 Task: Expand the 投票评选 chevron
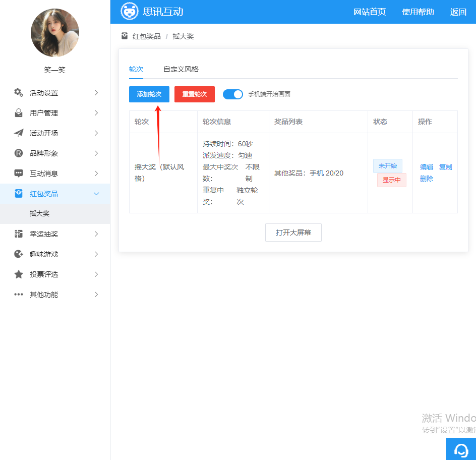[x=96, y=274]
